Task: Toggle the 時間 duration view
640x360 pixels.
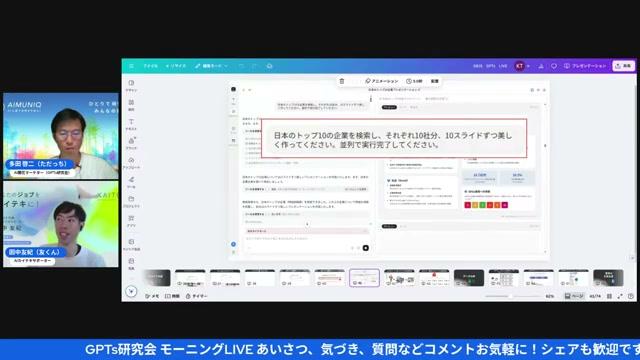Action: coord(172,296)
